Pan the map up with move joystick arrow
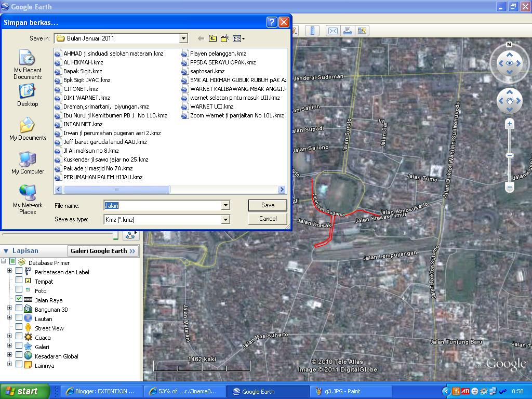532x399 pixels. click(509, 91)
